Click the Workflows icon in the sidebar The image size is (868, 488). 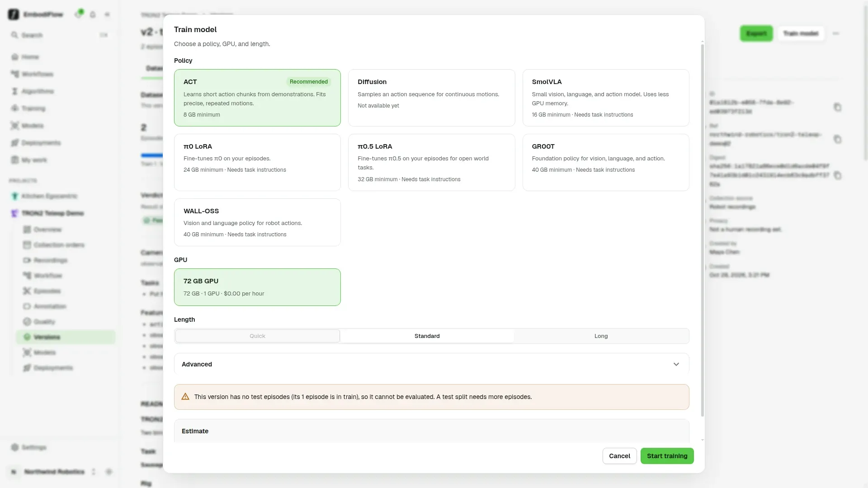(15, 74)
